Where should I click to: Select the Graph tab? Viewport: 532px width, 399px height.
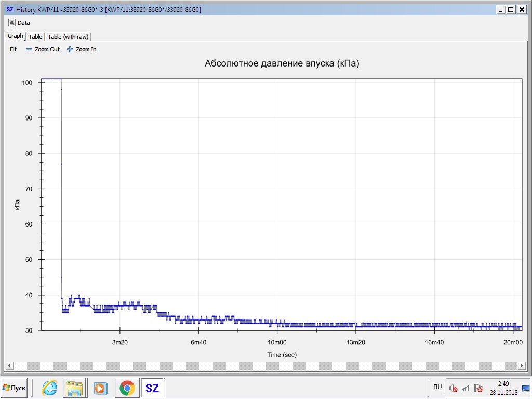point(15,36)
